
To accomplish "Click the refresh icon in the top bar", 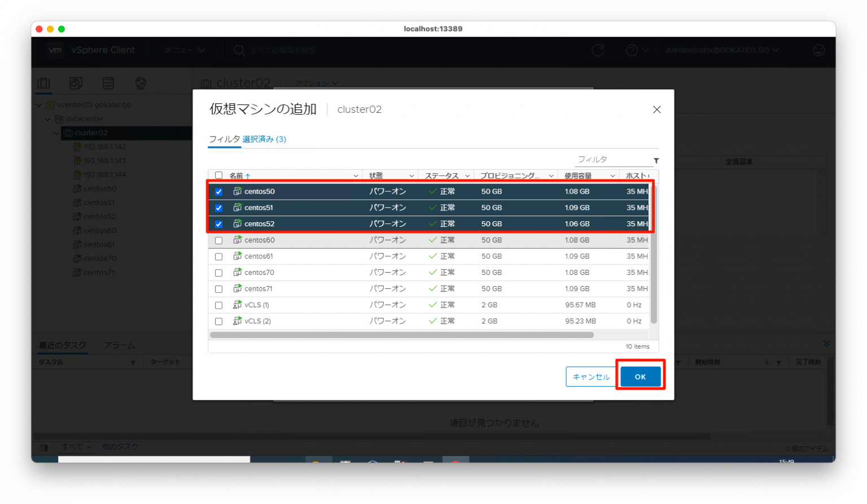I will (598, 50).
